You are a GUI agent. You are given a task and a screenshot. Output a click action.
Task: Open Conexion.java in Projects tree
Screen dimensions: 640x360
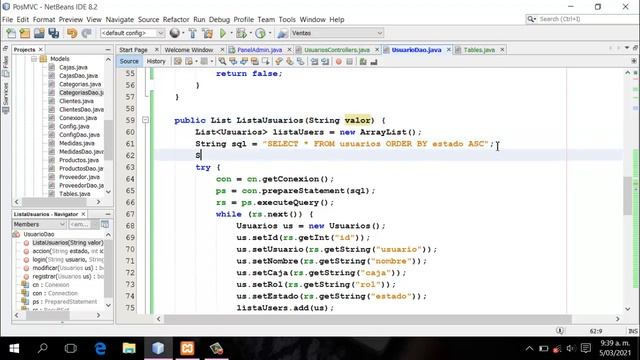pos(78,118)
